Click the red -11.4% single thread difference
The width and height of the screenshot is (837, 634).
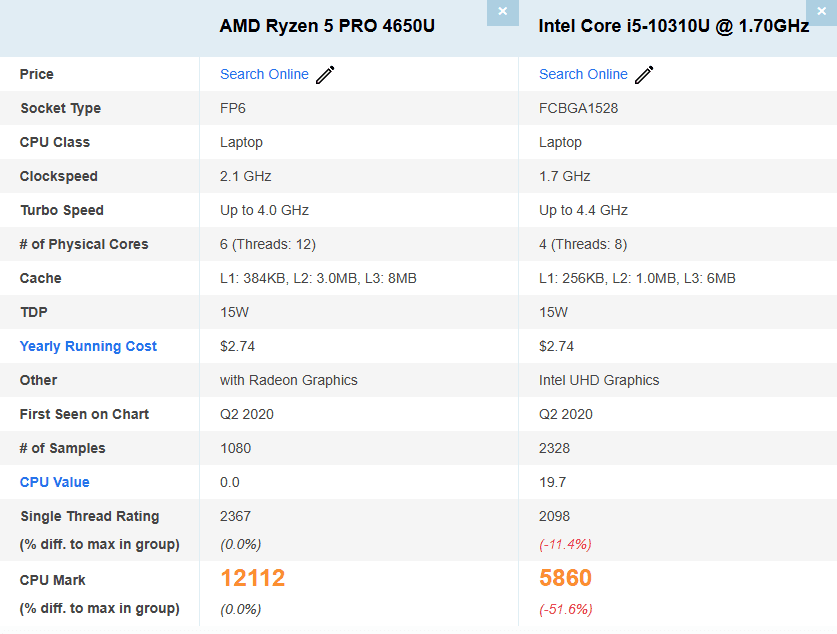pyautogui.click(x=565, y=545)
